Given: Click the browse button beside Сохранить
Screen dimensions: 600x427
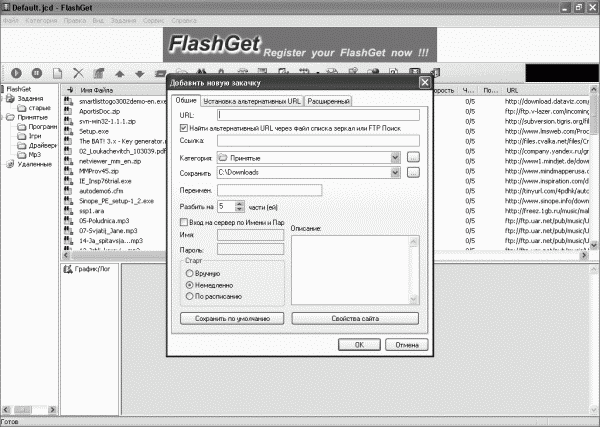Looking at the screenshot, I should 413,173.
